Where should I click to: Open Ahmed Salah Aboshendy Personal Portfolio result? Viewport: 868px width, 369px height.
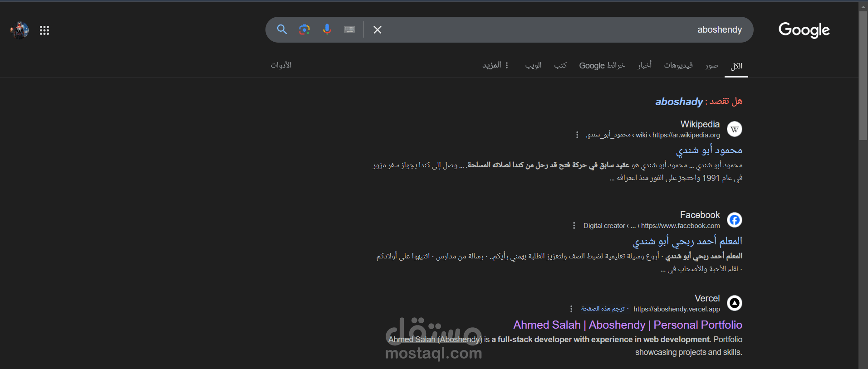pos(628,325)
